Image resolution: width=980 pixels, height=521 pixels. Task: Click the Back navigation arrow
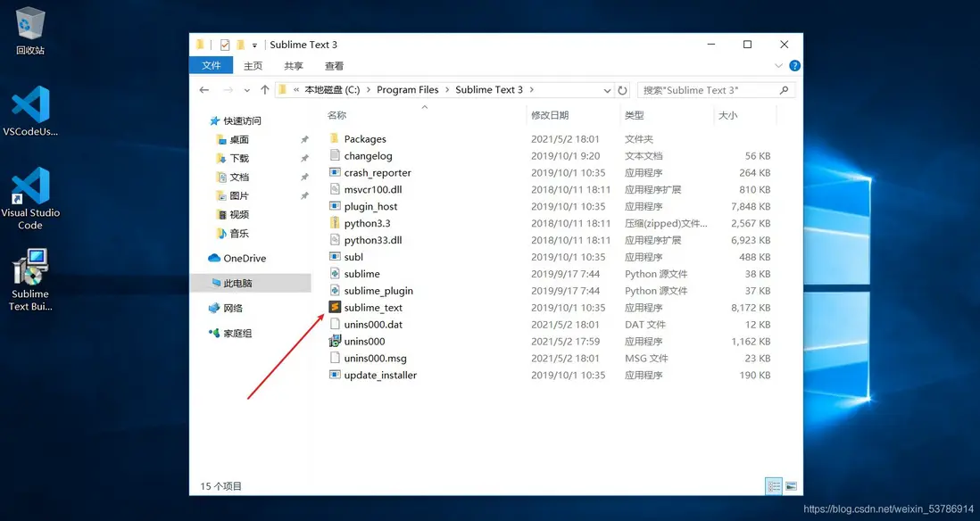[x=204, y=90]
